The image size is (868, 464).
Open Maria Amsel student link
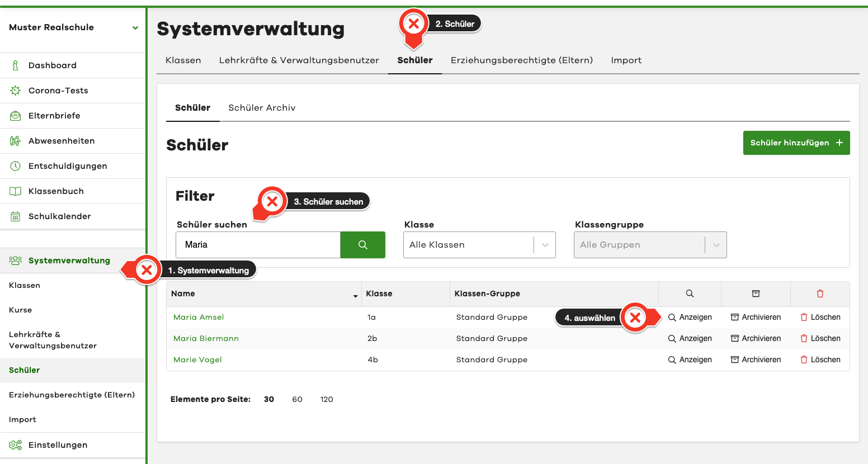click(199, 317)
